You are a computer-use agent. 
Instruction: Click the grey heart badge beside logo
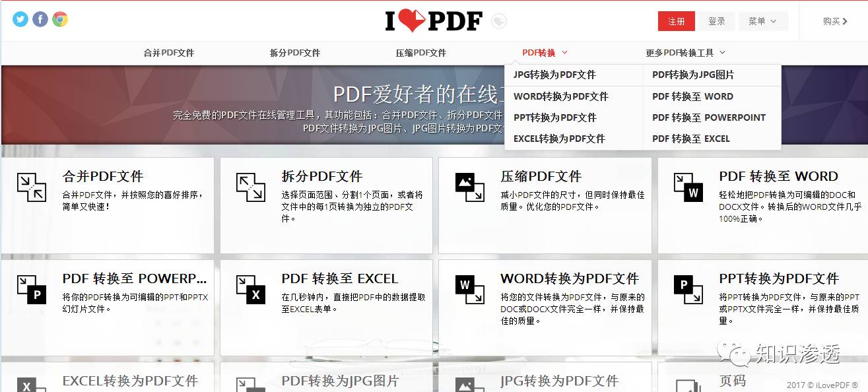click(499, 22)
